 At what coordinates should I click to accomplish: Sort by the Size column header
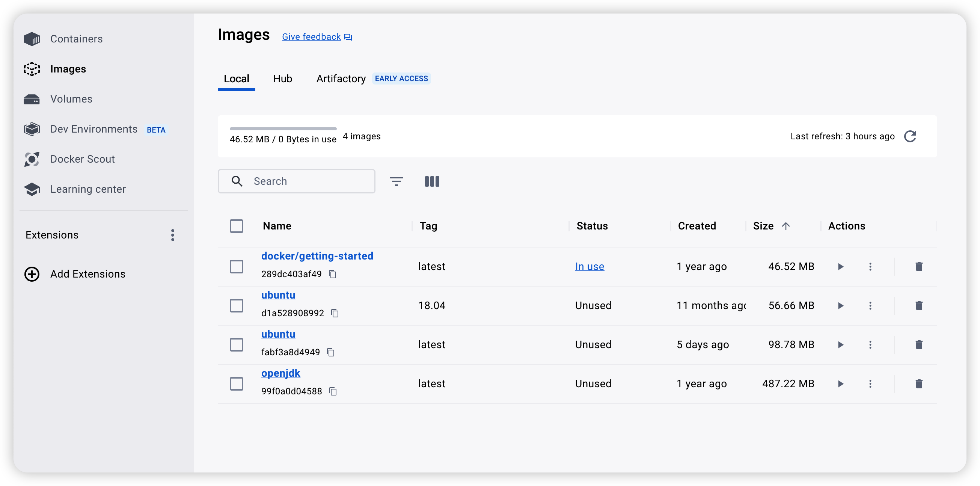click(x=763, y=226)
